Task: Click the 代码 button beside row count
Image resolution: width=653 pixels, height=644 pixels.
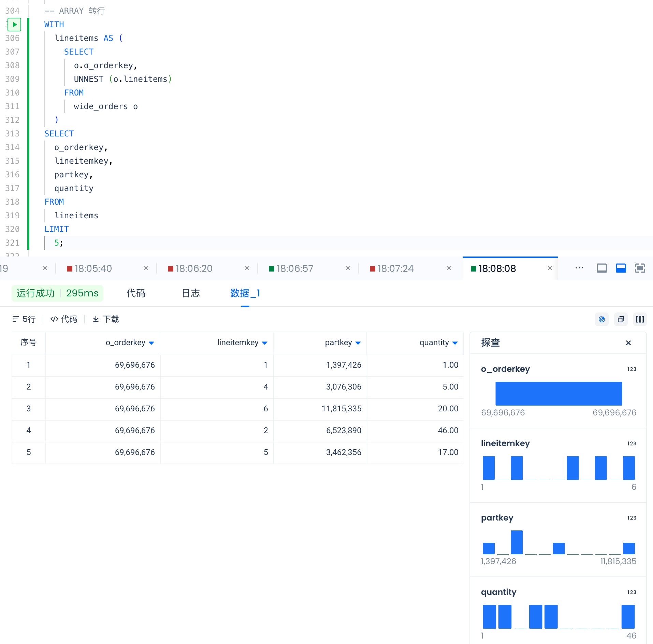Action: pyautogui.click(x=64, y=319)
